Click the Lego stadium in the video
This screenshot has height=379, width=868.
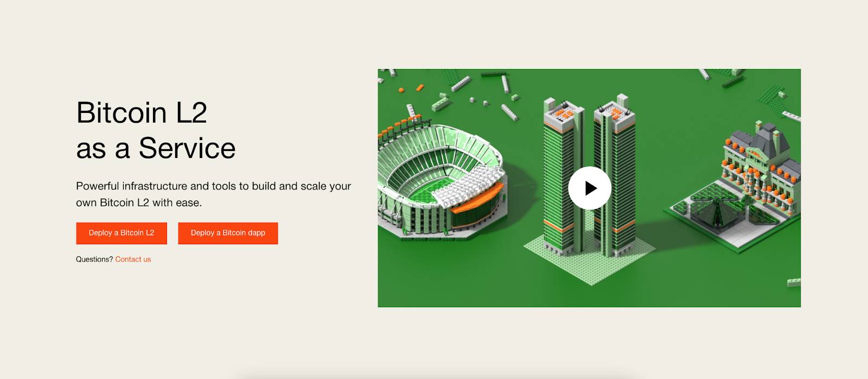coord(441,179)
